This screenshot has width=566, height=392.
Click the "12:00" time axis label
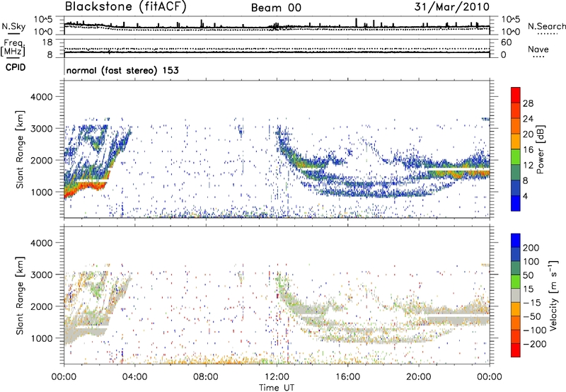(x=277, y=377)
